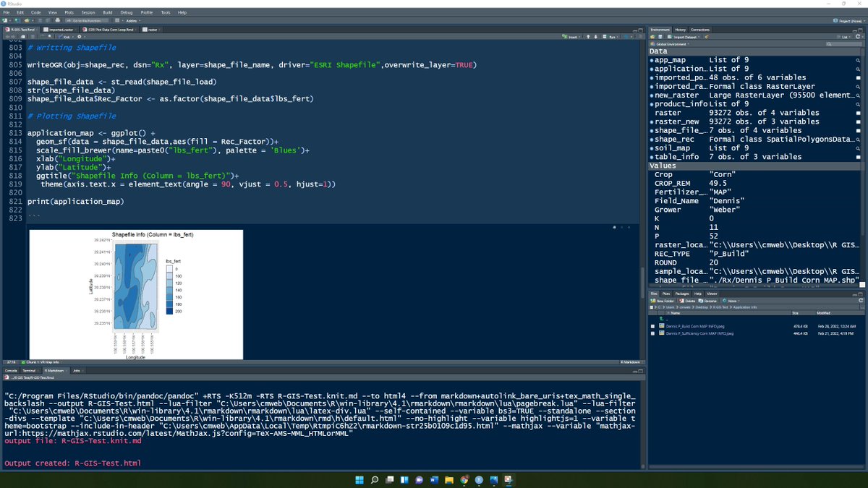The height and width of the screenshot is (488, 868).
Task: Open the More dropdown in Files pane
Action: click(x=731, y=301)
